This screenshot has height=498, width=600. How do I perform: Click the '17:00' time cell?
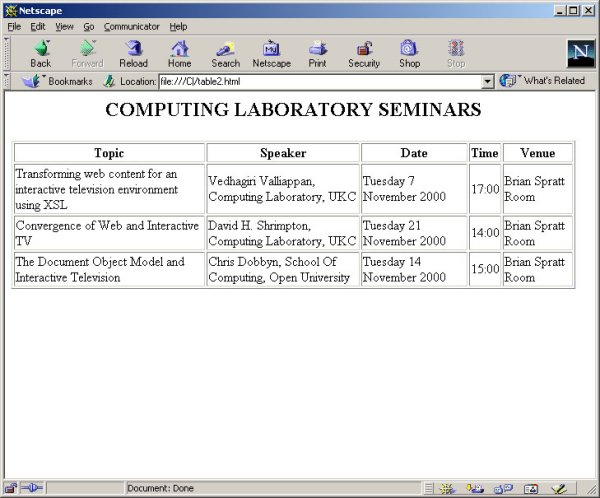point(485,189)
